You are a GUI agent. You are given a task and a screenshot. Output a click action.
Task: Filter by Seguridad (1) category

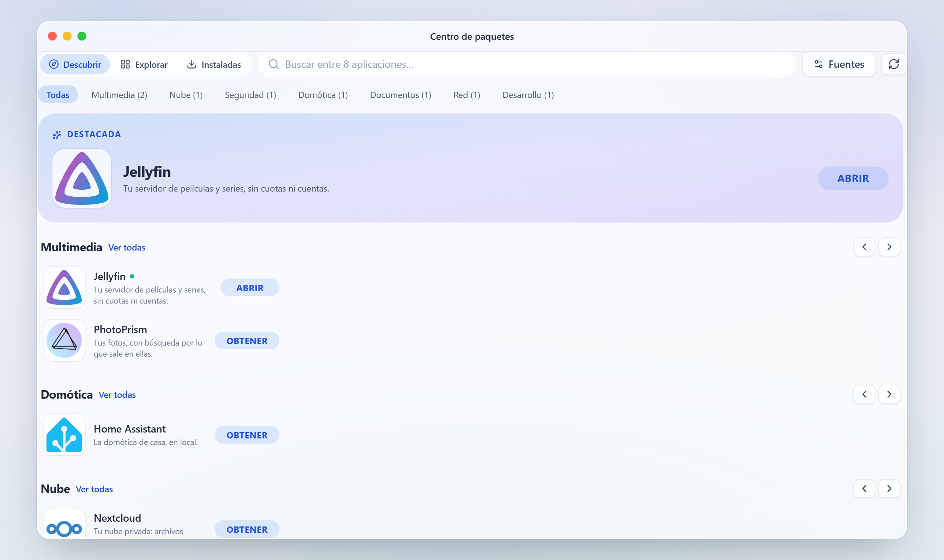pyautogui.click(x=251, y=95)
